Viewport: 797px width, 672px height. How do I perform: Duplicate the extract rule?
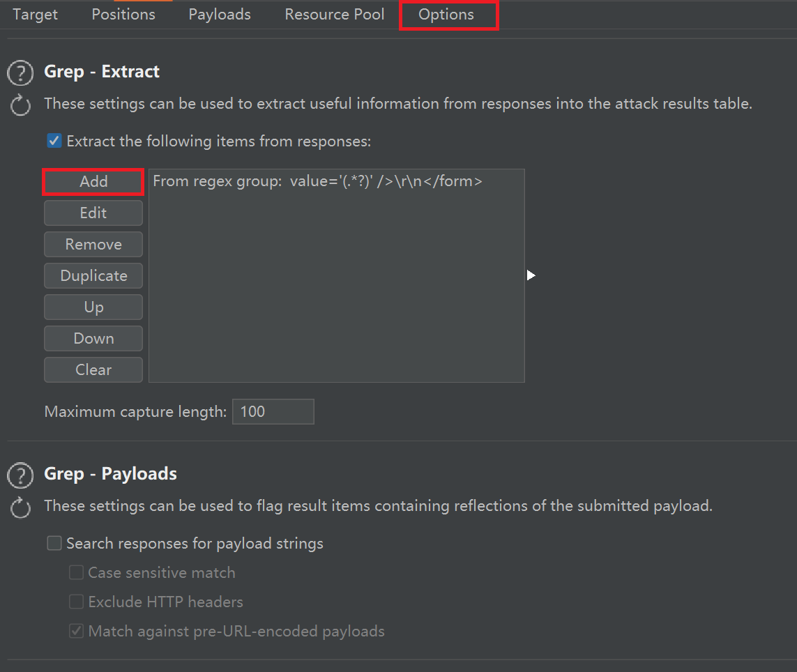click(93, 276)
